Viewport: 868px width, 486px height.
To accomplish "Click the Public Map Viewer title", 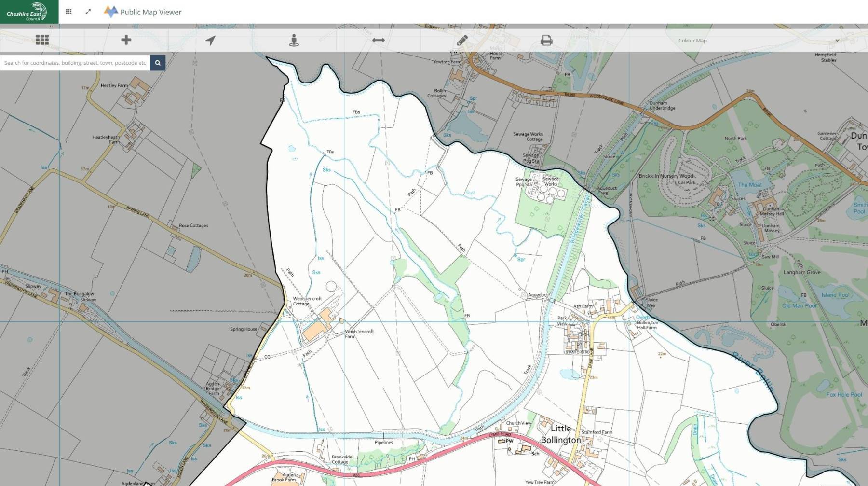I will (150, 12).
